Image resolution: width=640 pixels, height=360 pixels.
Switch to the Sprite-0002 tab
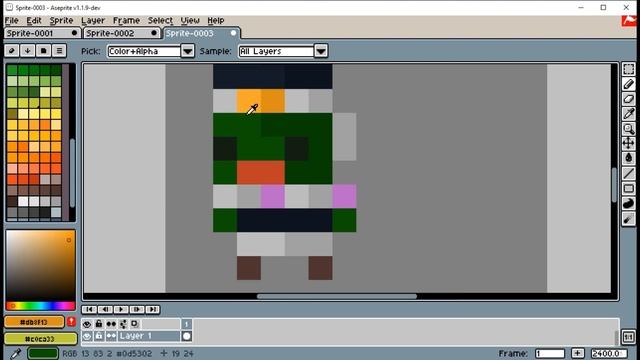[x=121, y=33]
